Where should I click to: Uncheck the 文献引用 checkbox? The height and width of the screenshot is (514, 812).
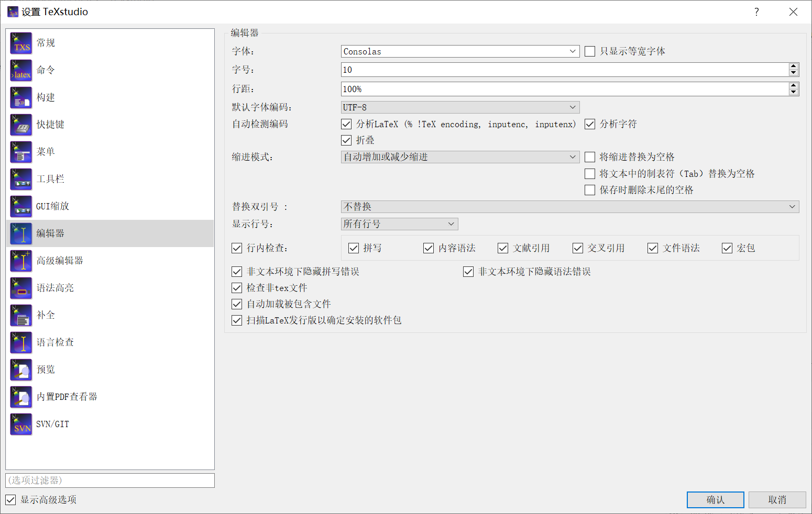pyautogui.click(x=503, y=248)
